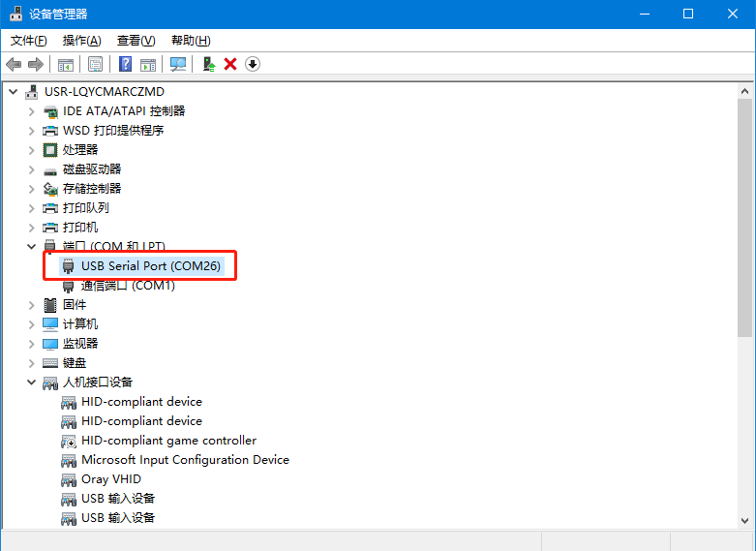Click the Update driver green arrow icon
Viewport: 756px width, 551px height.
tap(208, 64)
